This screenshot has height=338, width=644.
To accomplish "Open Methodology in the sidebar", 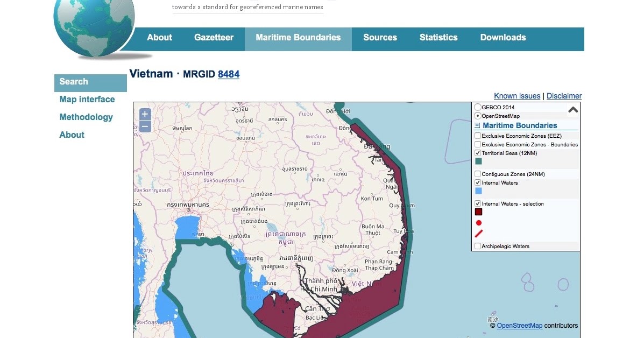I will pos(86,117).
